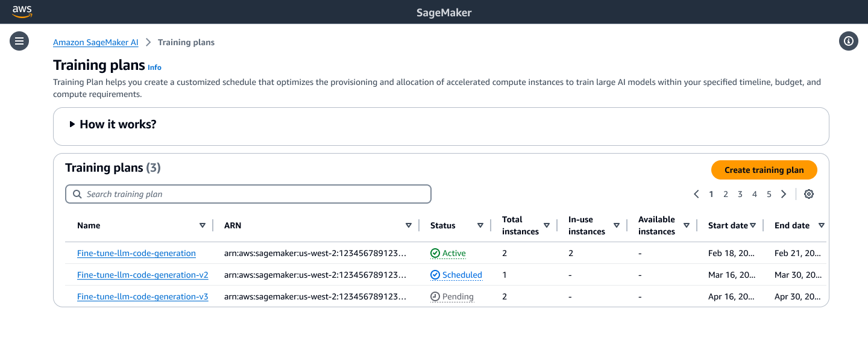The height and width of the screenshot is (341, 868).
Task: Go to previous page chevron
Action: [696, 194]
